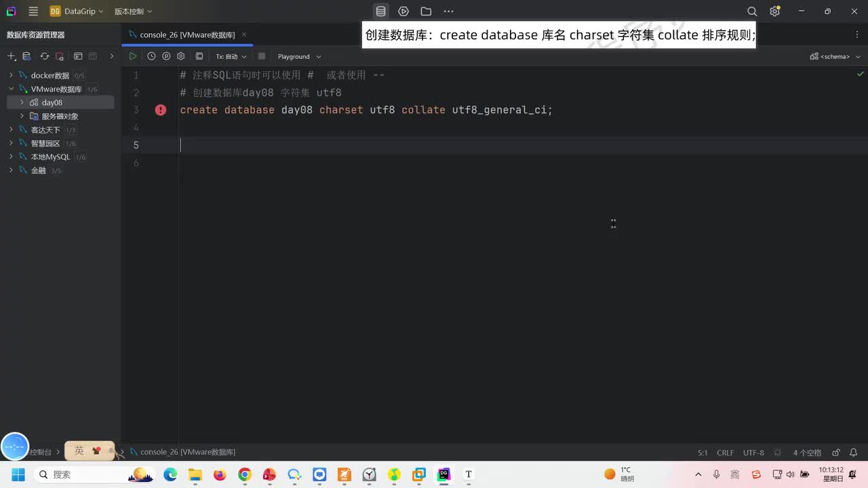Viewport: 868px width, 488px height.
Task: Click the stop execution square button
Action: click(x=262, y=56)
